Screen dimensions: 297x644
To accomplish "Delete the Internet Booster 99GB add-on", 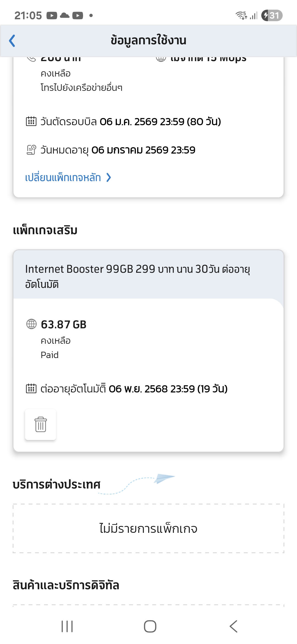I will tap(41, 424).
